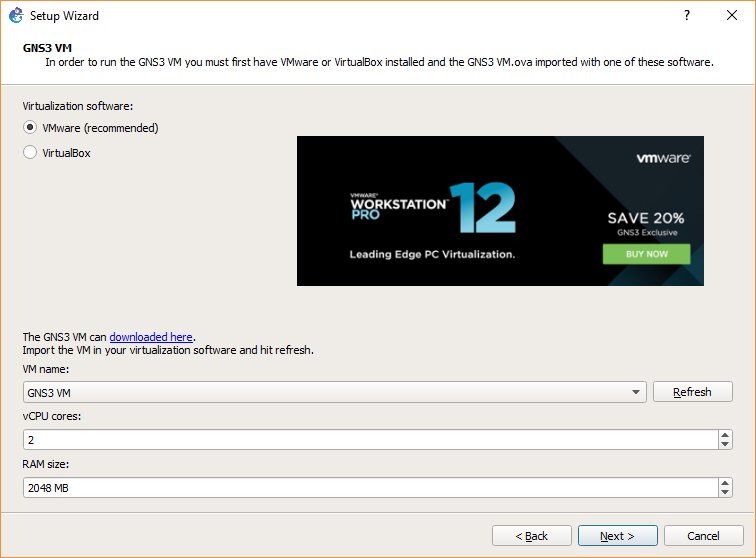Click the 'SAVE 20%' banner text

click(646, 218)
